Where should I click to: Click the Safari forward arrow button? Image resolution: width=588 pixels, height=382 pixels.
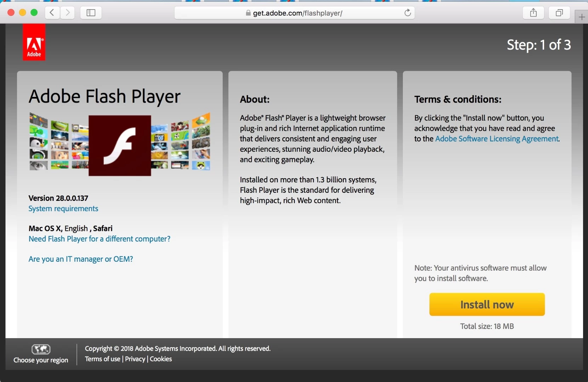click(x=67, y=13)
